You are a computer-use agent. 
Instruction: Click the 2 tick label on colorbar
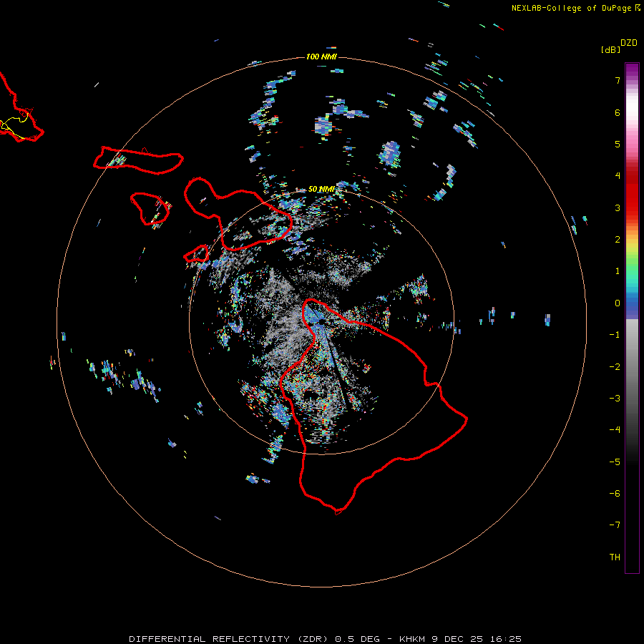coord(618,240)
